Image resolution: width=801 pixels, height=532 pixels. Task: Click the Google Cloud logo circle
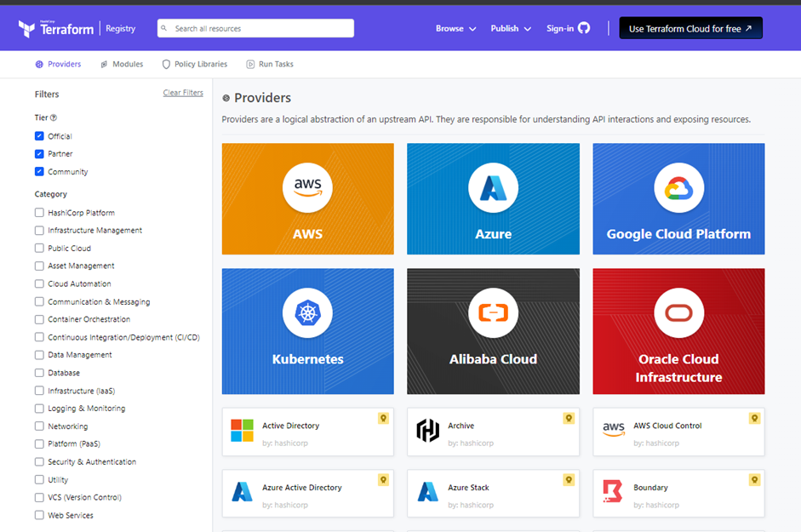679,187
